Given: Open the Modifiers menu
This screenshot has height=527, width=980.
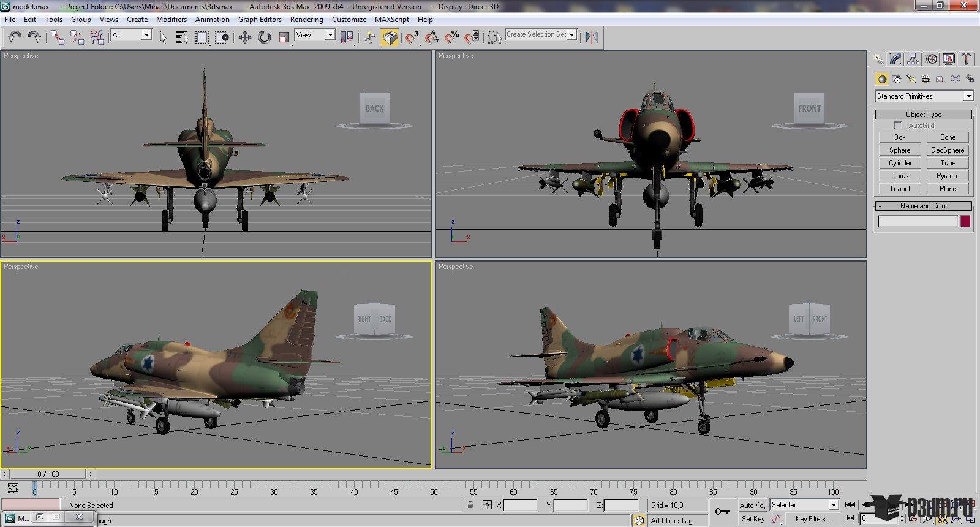Looking at the screenshot, I should 171,20.
